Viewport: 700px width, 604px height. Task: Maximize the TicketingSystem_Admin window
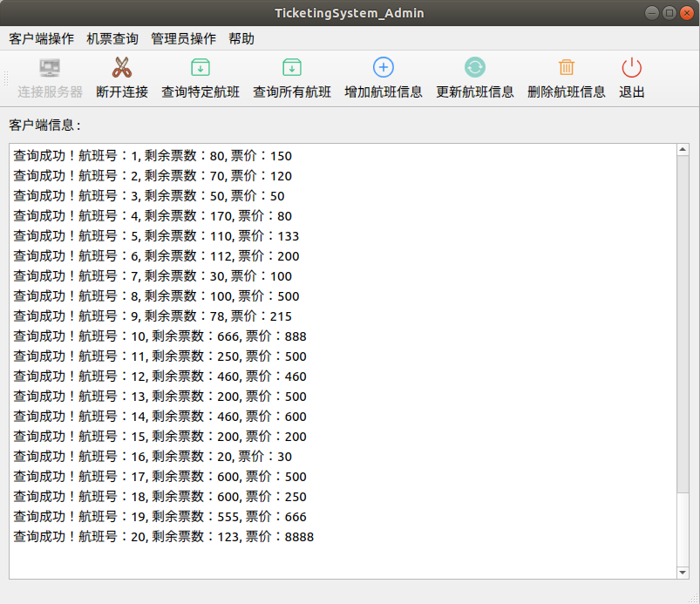[669, 13]
